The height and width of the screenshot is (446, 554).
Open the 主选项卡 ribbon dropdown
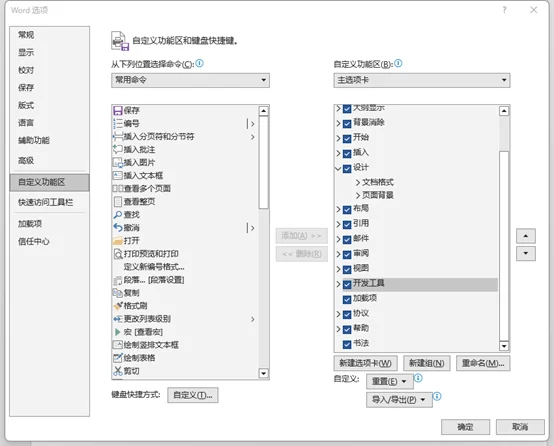tap(422, 80)
